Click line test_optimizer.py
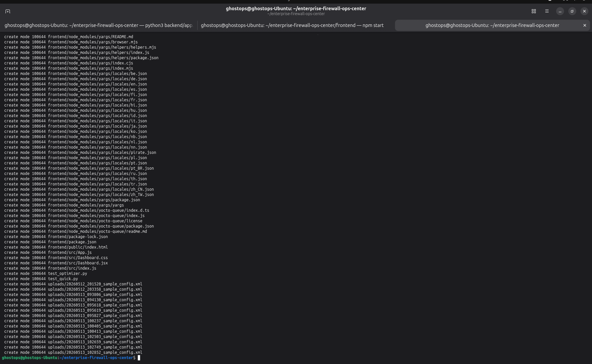The image size is (592, 364). [x=46, y=274]
